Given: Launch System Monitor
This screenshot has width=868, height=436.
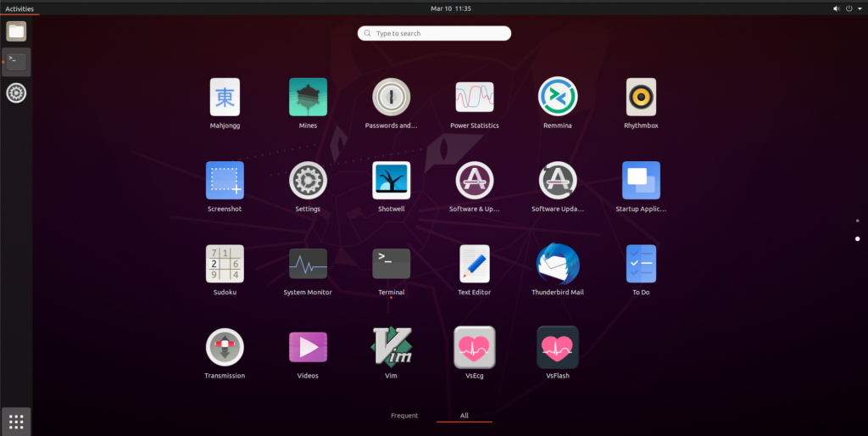Looking at the screenshot, I should [x=308, y=264].
